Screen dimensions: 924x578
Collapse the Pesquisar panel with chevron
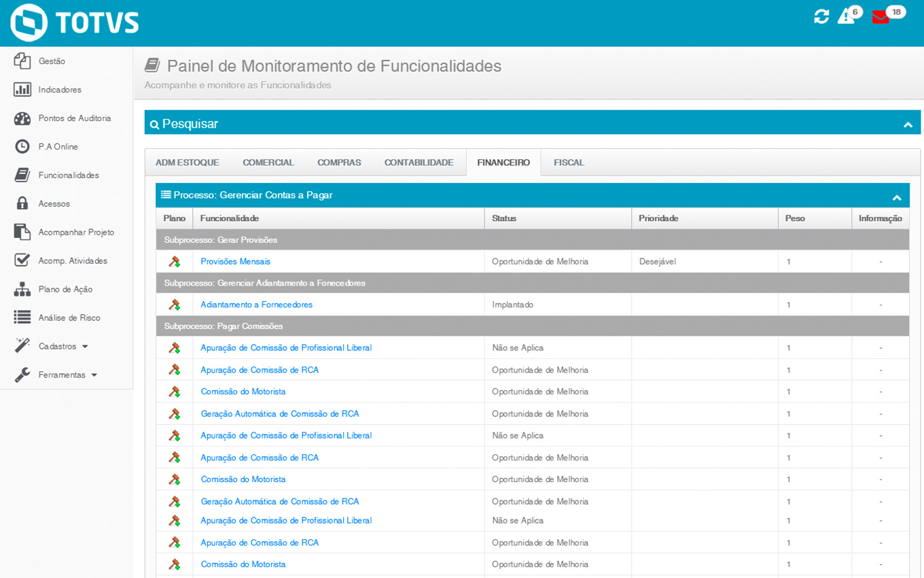(908, 124)
